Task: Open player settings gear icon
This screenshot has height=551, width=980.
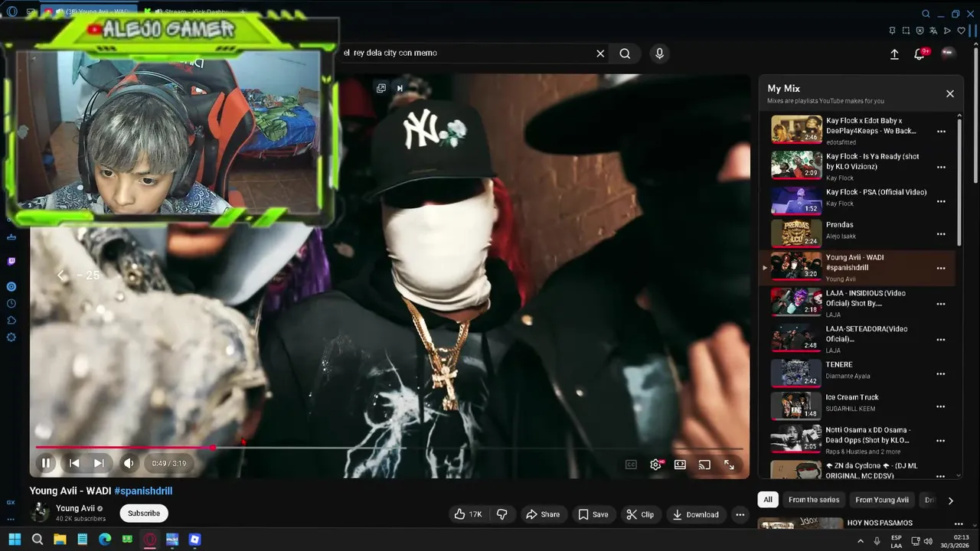Action: [x=656, y=465]
